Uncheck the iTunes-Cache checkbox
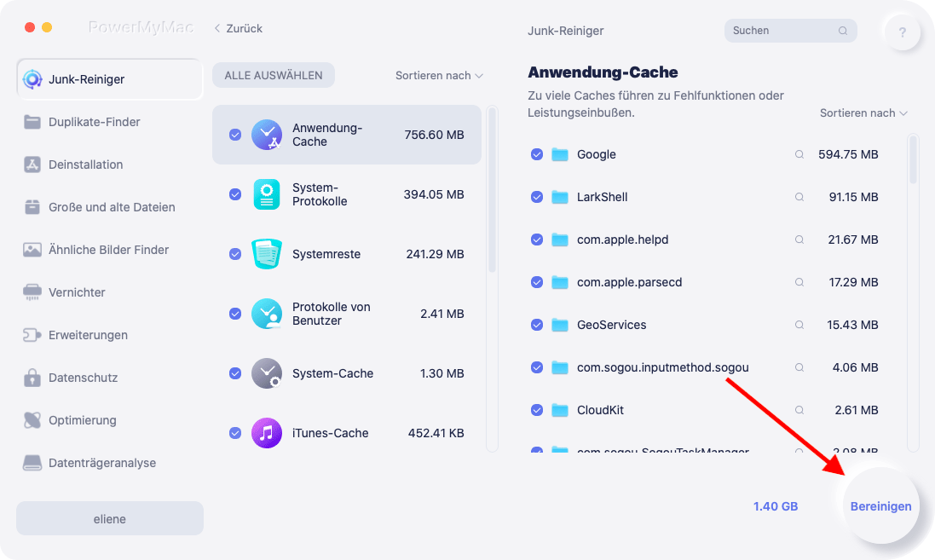Viewport: 935px width, 560px height. click(235, 433)
